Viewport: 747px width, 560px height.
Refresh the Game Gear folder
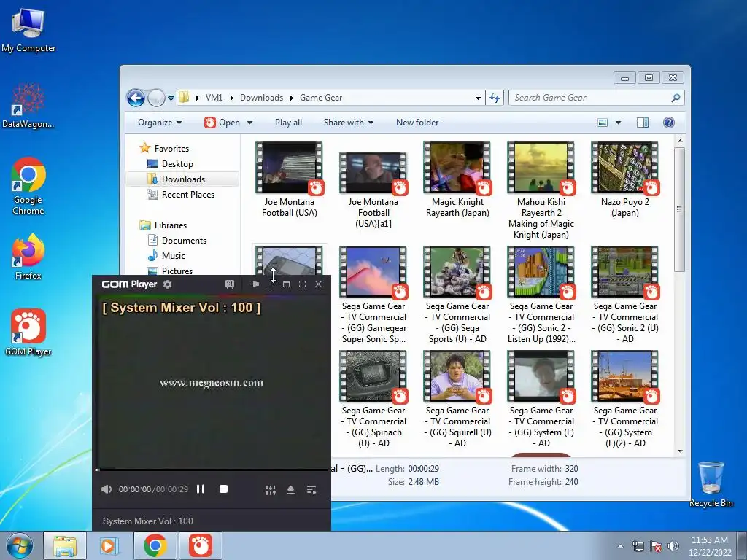coord(495,98)
